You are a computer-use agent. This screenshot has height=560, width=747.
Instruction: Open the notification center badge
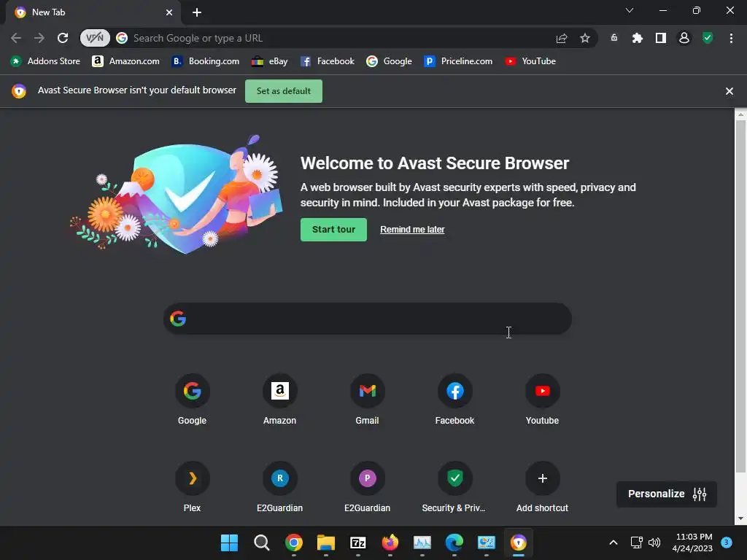(x=726, y=542)
